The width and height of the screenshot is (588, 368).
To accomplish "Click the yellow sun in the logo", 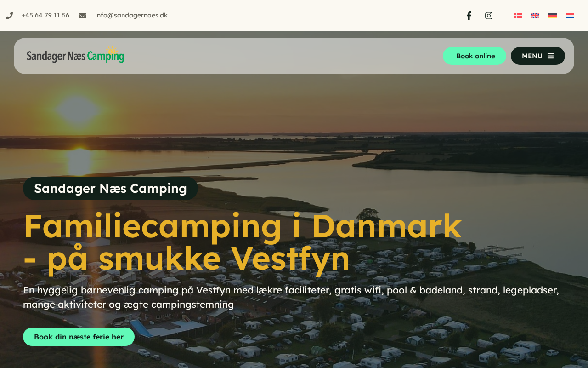I will [112, 51].
